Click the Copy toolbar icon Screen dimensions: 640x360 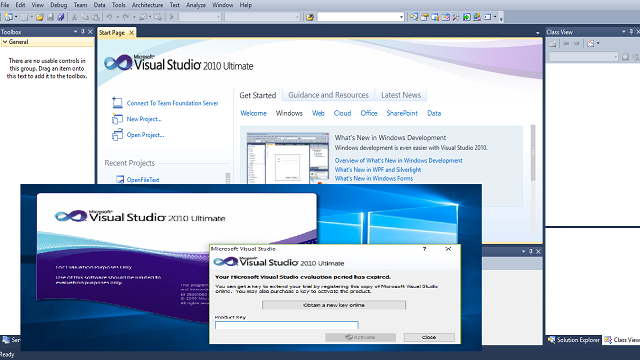[85, 17]
